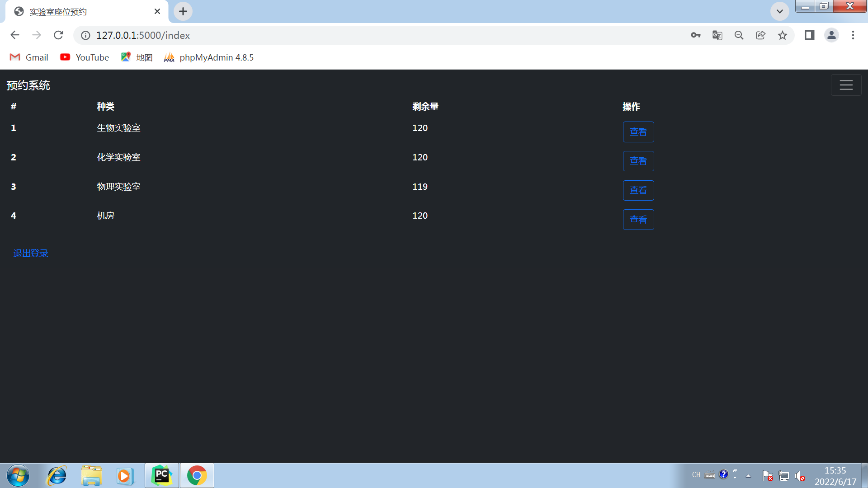The height and width of the screenshot is (488, 868).
Task: Switch input language via CH indicator
Action: 696,475
